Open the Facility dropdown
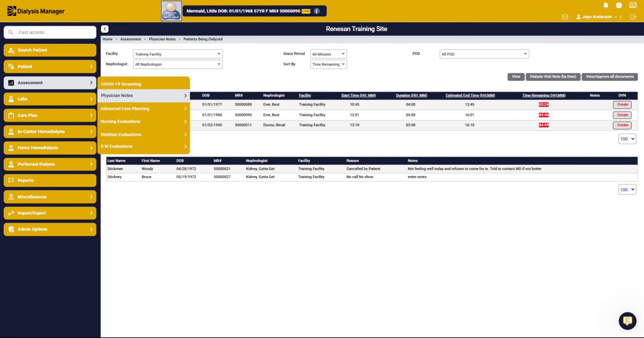Screen dimensions: 644x338 [178, 54]
